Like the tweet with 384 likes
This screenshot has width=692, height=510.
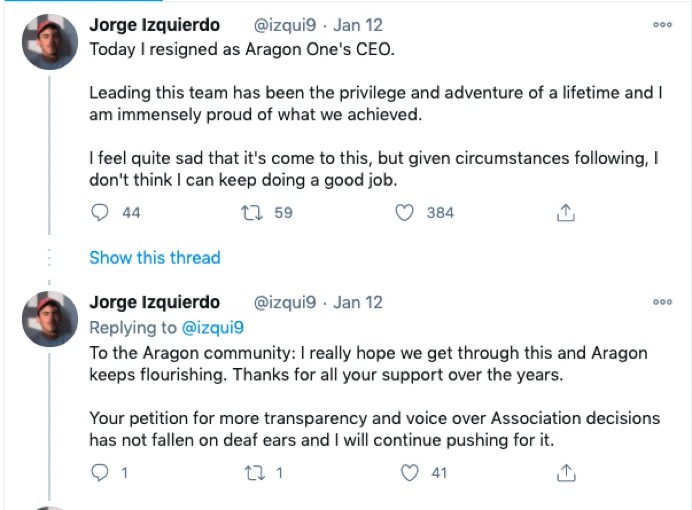point(405,212)
